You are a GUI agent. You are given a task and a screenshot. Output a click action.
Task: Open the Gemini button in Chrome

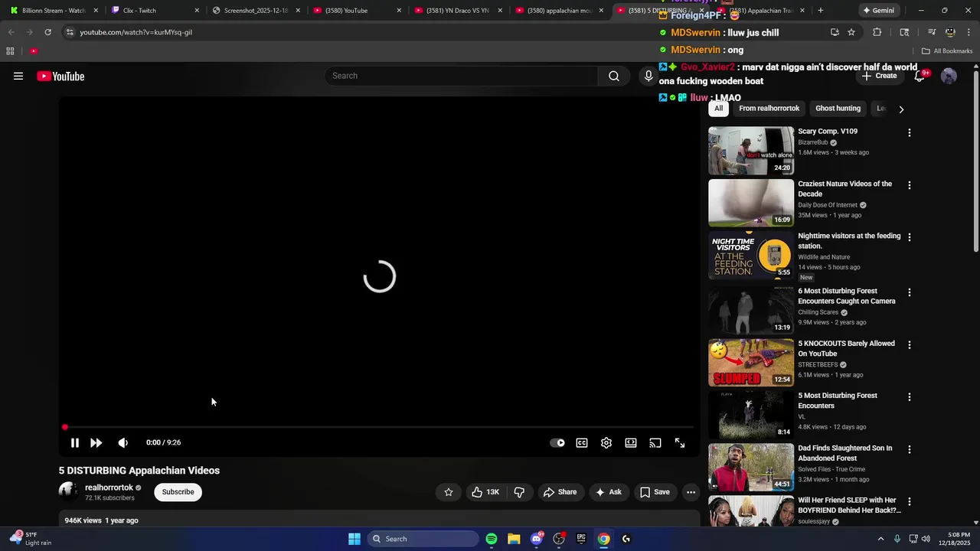(878, 11)
